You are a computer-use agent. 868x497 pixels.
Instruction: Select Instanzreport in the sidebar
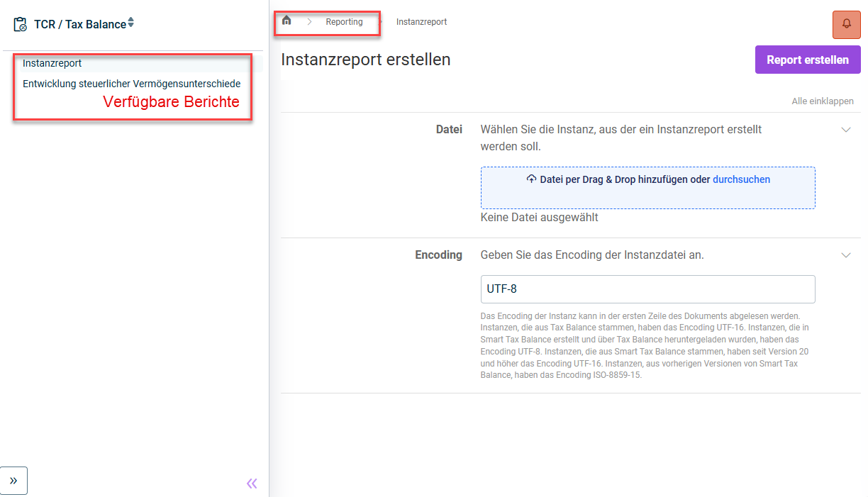(52, 63)
